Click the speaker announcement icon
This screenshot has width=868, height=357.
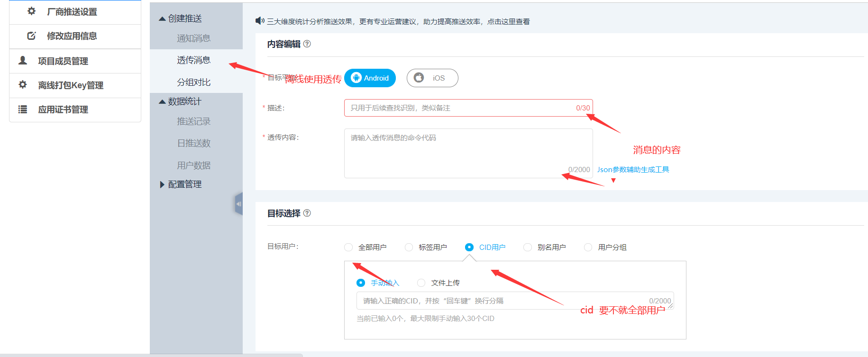260,21
